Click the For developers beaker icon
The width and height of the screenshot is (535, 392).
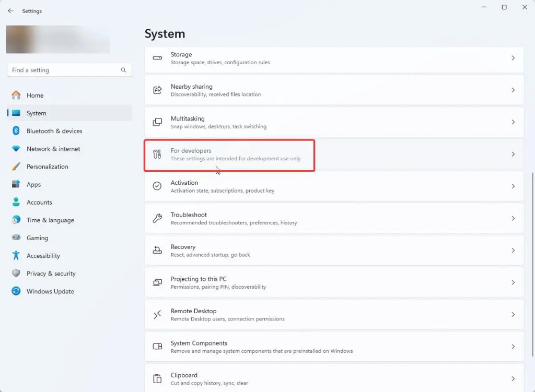(157, 154)
